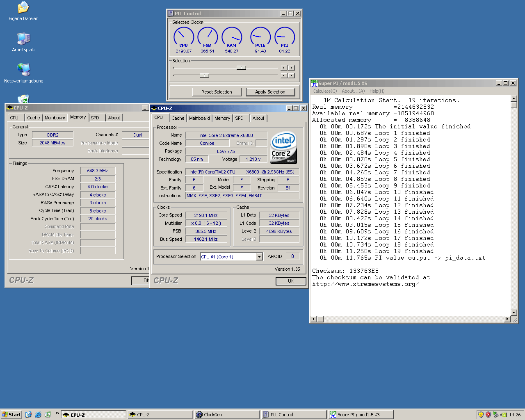525x420 pixels.
Task: Click the Intel Core 2 Extreme logo
Action: click(283, 148)
